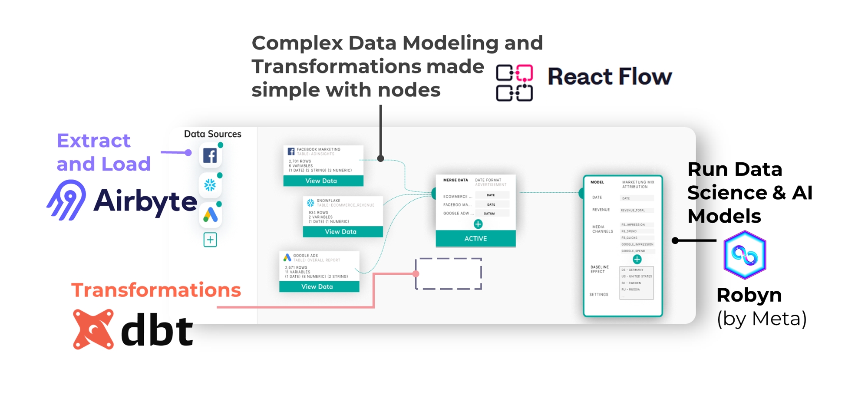Select FB_SPEND media channel field
This screenshot has height=395, width=868.
pos(637,231)
